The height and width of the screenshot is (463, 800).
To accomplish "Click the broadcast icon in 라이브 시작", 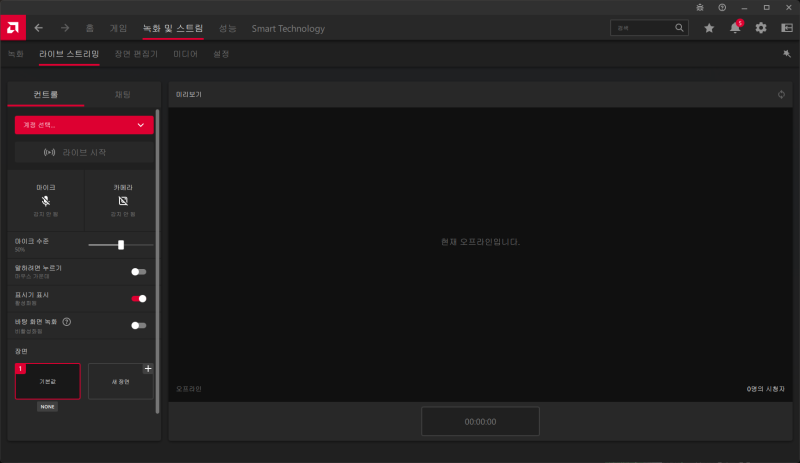I will pos(49,152).
